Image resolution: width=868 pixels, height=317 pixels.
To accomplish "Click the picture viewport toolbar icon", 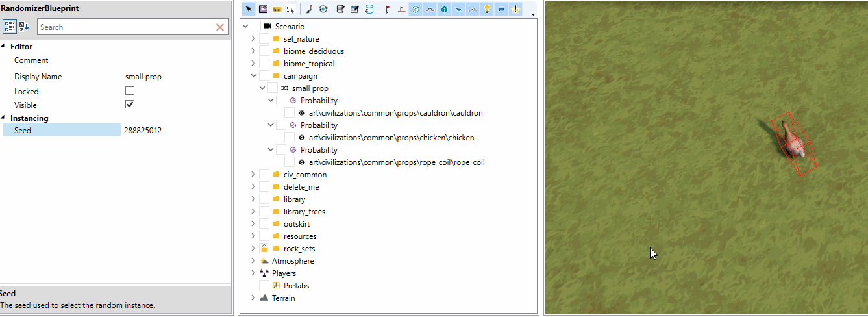I will click(x=263, y=9).
